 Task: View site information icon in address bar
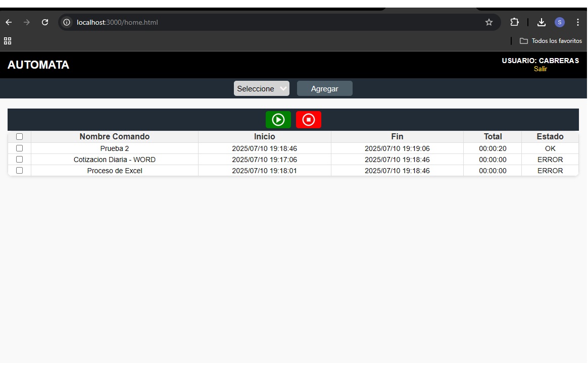coord(67,23)
